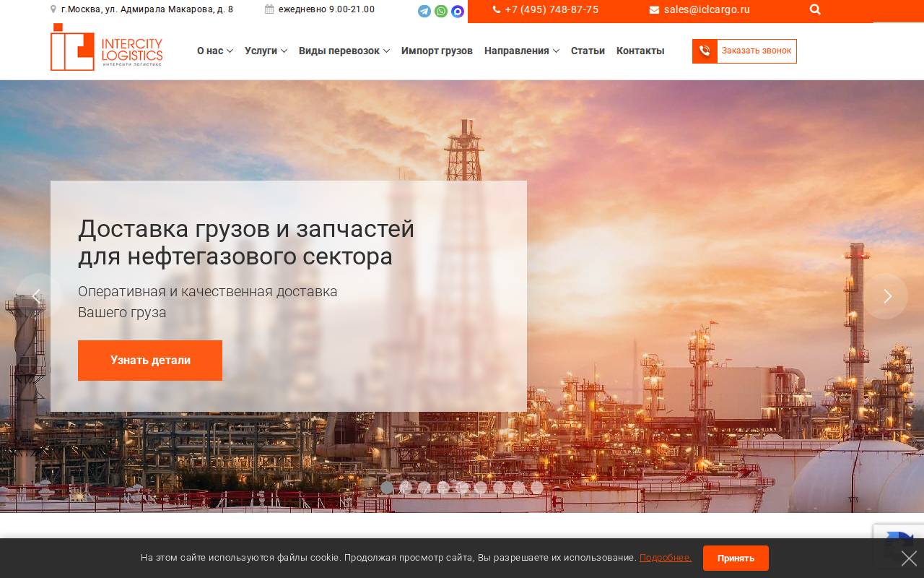Follow the "Подробнее." cookie link
This screenshot has height=578, width=924.
(x=666, y=558)
